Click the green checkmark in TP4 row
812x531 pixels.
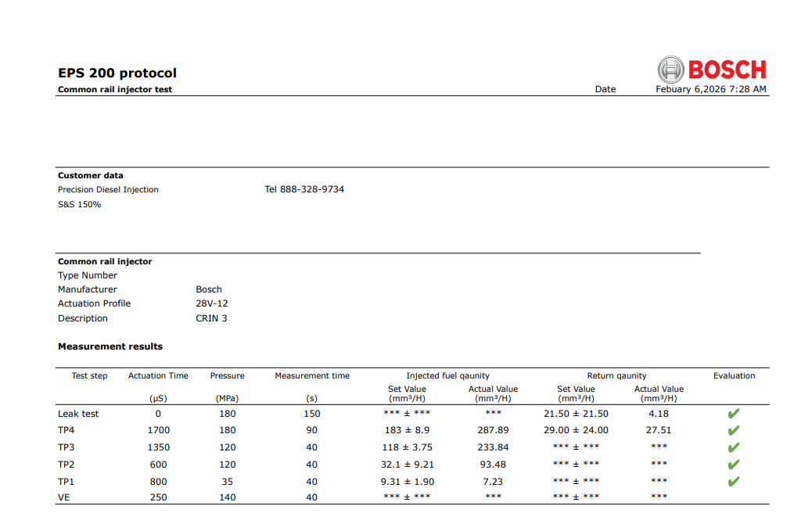click(x=733, y=431)
